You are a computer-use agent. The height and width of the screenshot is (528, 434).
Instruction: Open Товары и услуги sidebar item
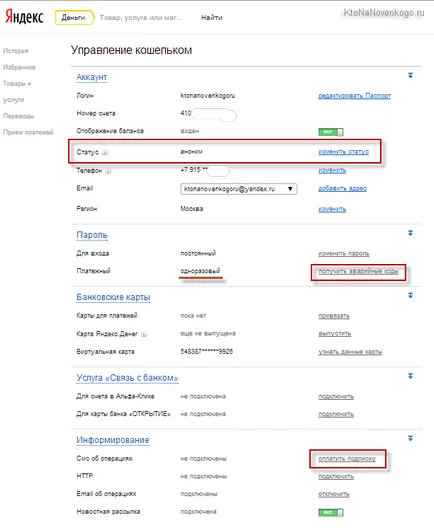pos(17,92)
